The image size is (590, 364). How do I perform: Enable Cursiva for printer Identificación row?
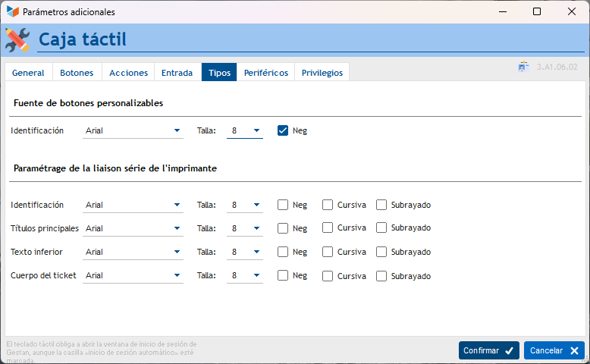pyautogui.click(x=328, y=205)
